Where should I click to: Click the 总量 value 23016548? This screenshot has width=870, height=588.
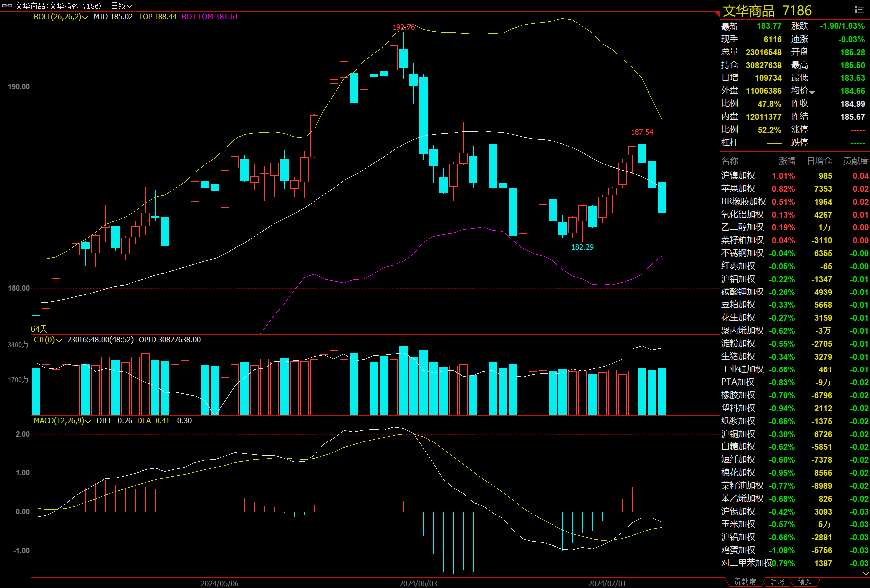click(763, 52)
